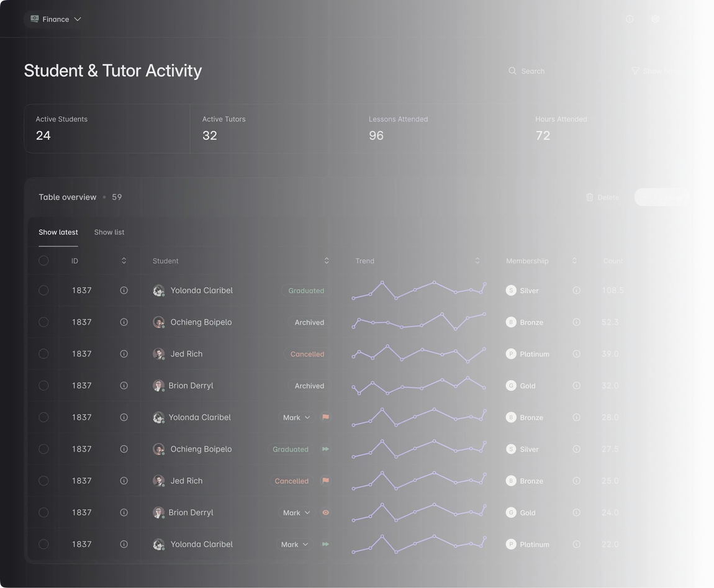The height and width of the screenshot is (588, 714).
Task: Click the Silver badge in Yolonda Claribel row
Action: pos(522,290)
